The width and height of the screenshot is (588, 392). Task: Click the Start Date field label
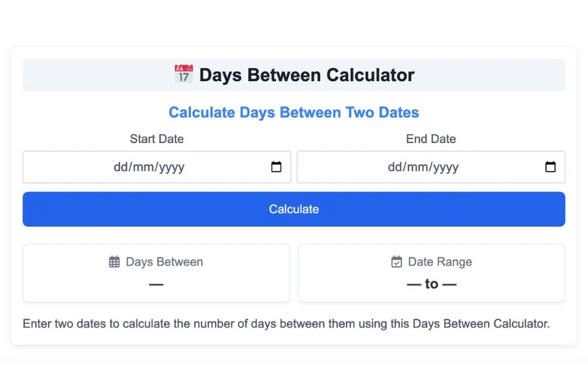[157, 139]
